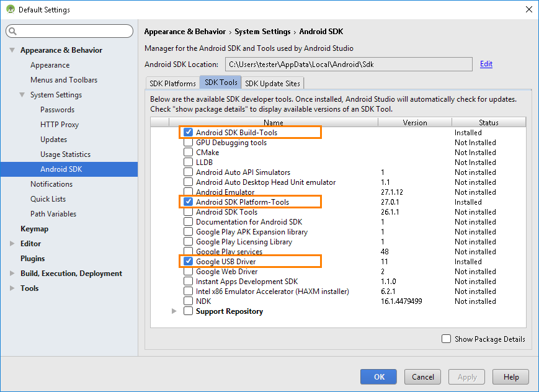Open Help for this dialog
The height and width of the screenshot is (392, 539).
[511, 377]
